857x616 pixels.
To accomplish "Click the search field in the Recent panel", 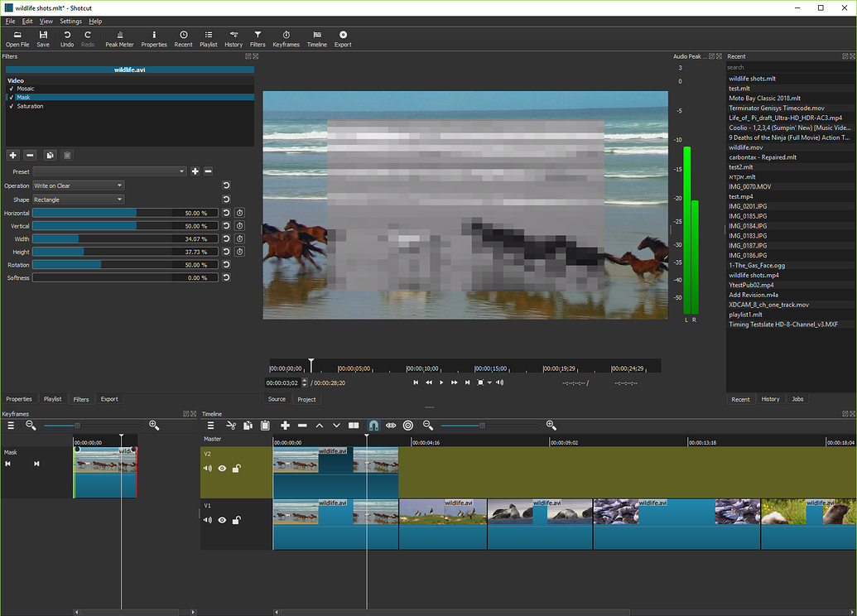I will coord(790,67).
